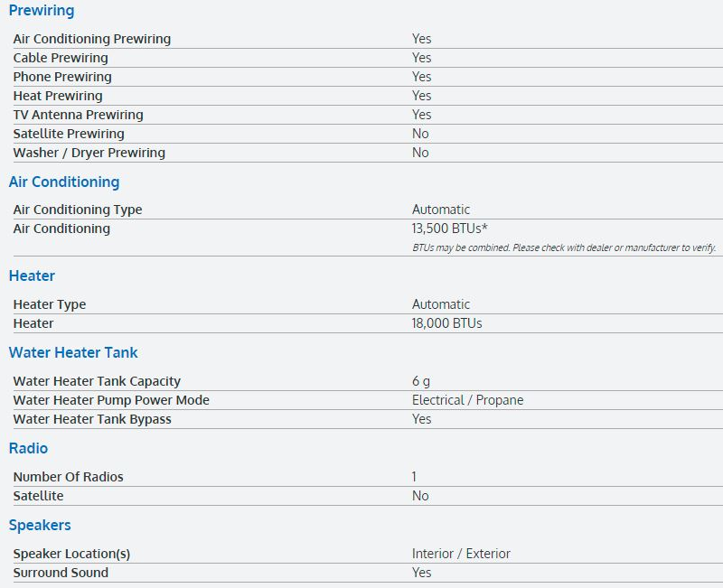Select the Electrical / Propane value

[x=467, y=400]
